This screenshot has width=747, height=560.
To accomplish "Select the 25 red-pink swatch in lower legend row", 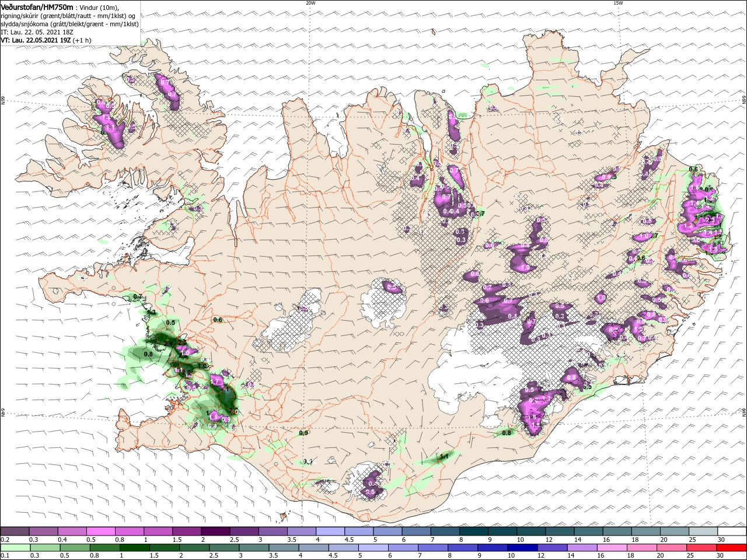I will point(701,548).
